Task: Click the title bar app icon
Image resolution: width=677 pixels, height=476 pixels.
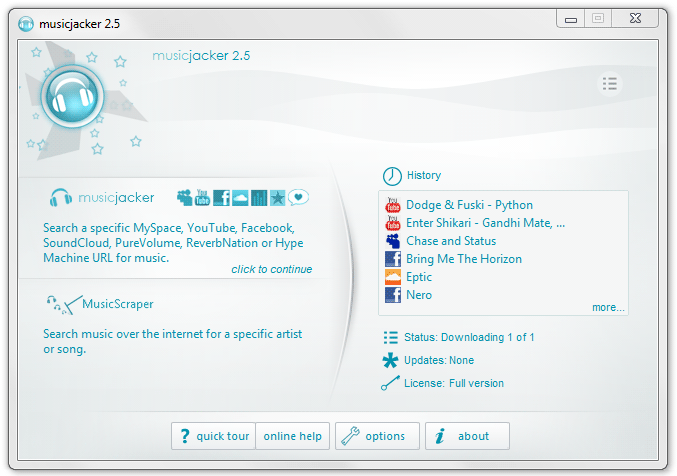Action: click(x=26, y=24)
